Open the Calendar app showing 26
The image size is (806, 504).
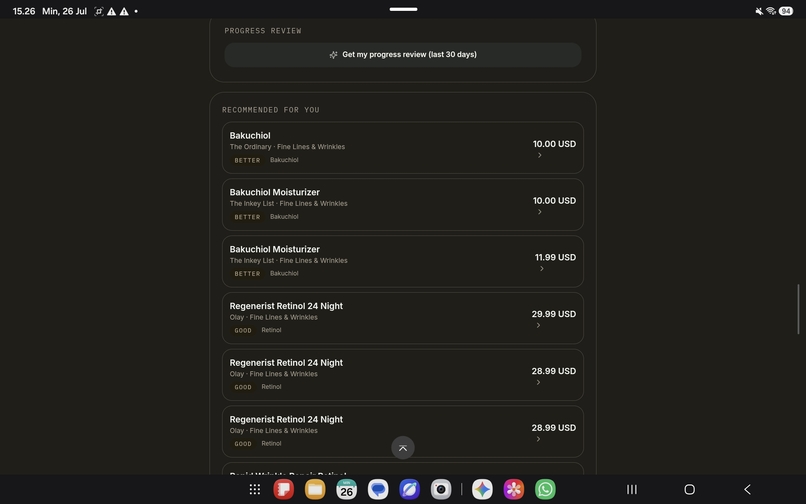(x=346, y=489)
